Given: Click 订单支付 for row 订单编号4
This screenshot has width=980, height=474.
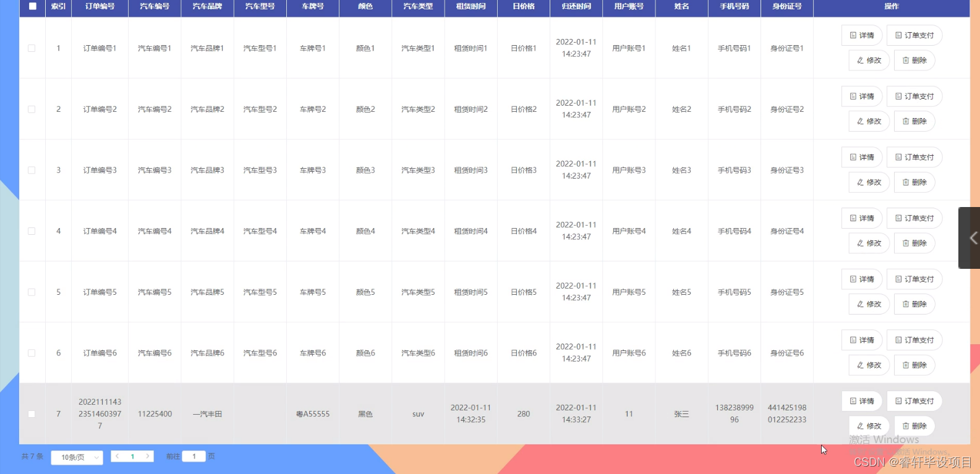Looking at the screenshot, I should click(914, 218).
